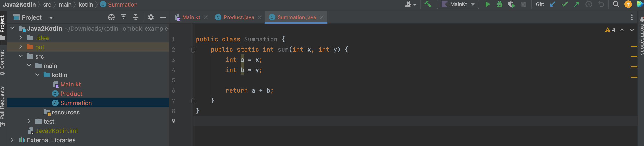644x146 pixels.
Task: Open Search Everywhere magnifier
Action: 616,4
